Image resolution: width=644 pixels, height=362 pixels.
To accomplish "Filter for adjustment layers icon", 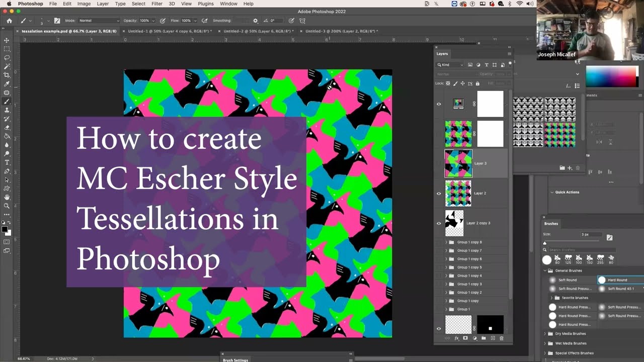I will 478,65.
